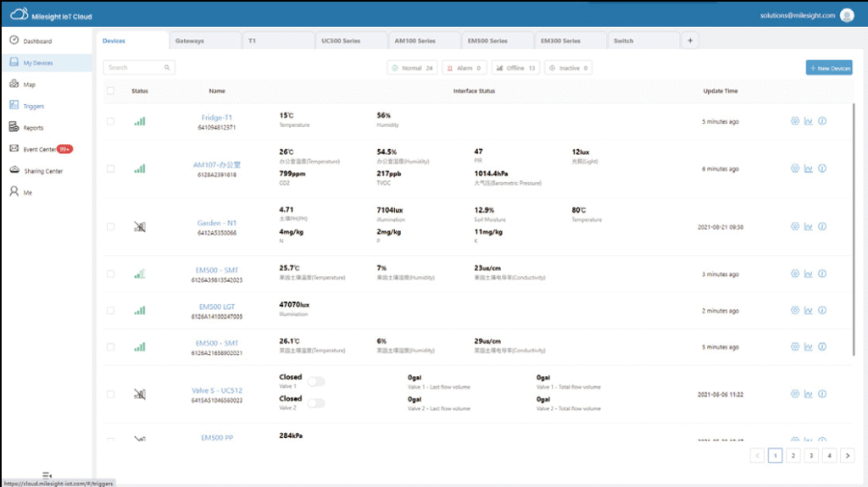Open info icon for Valve S - UC512
Image resolution: width=868 pixels, height=487 pixels.
tap(822, 394)
